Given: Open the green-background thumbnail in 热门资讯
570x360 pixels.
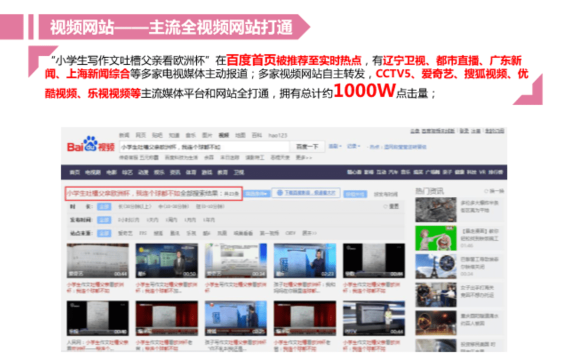Looking at the screenshot, I should [x=436, y=238].
